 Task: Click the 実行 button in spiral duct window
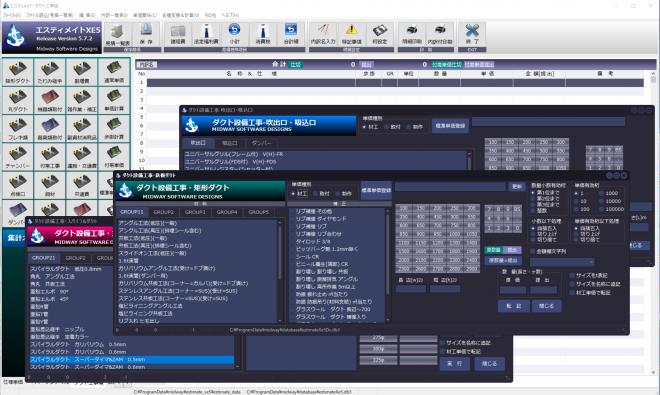(455, 363)
